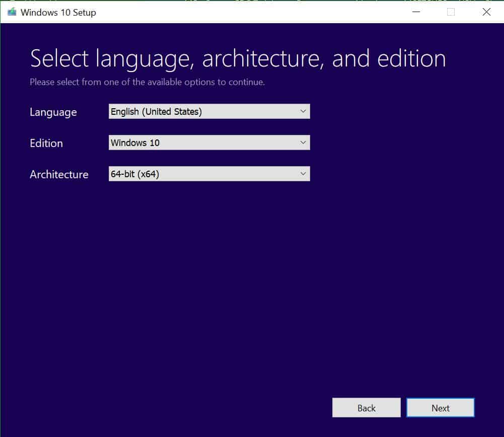Click the Architecture dropdown chevron arrow
Viewport: 504px width, 437px height.
[x=303, y=174]
